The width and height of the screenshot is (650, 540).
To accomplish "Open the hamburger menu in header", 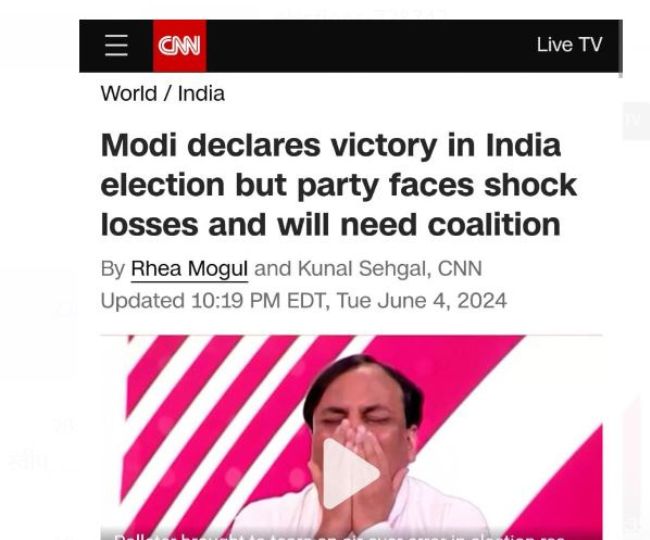I will (116, 45).
